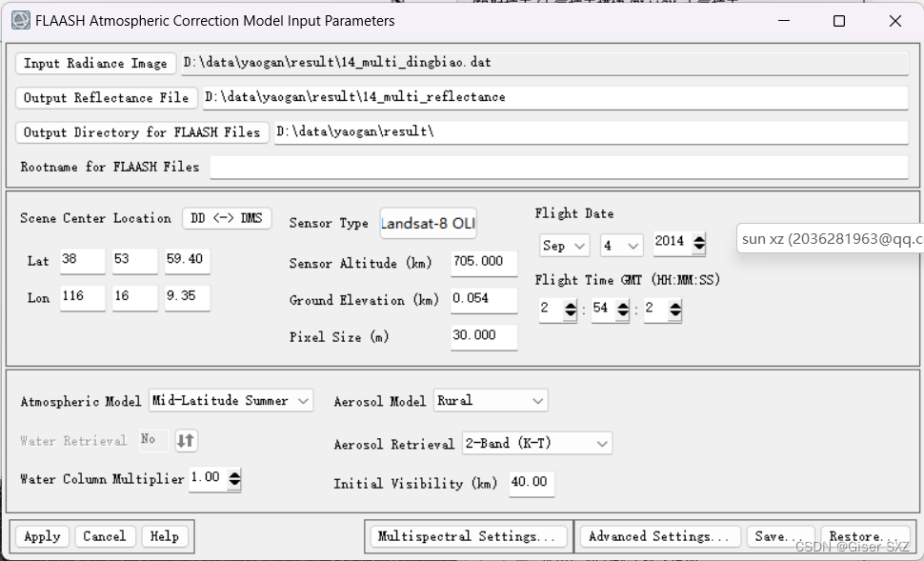This screenshot has width=924, height=561.
Task: Click the Apply button
Action: pyautogui.click(x=43, y=537)
